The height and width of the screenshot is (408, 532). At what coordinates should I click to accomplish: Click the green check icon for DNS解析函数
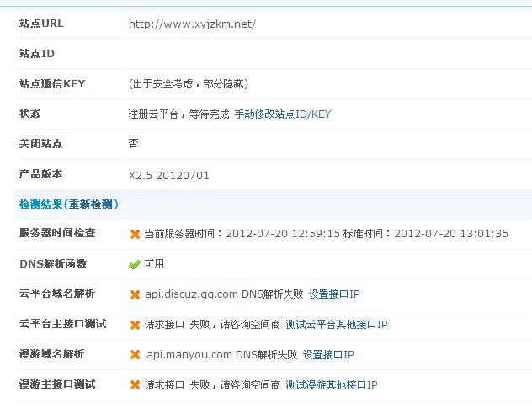[135, 264]
